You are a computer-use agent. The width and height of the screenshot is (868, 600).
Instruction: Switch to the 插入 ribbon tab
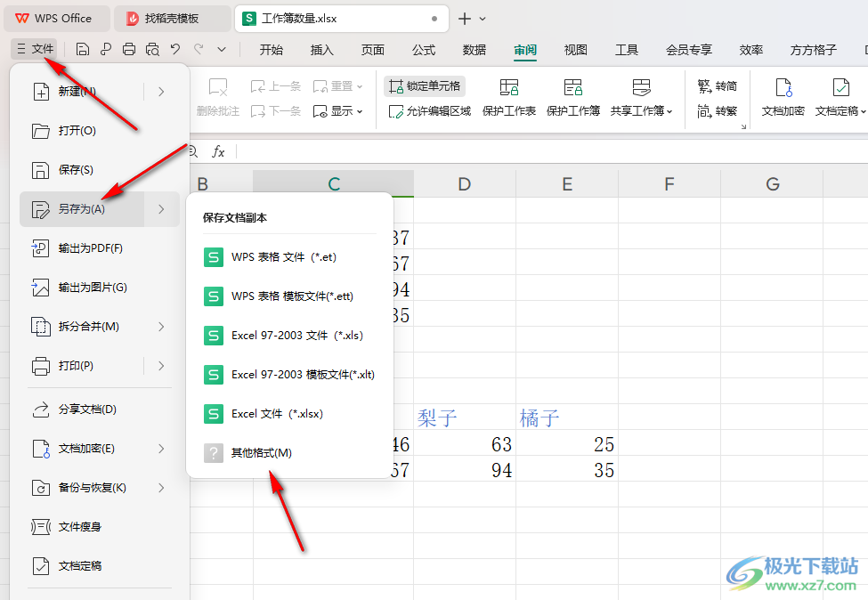(x=321, y=50)
